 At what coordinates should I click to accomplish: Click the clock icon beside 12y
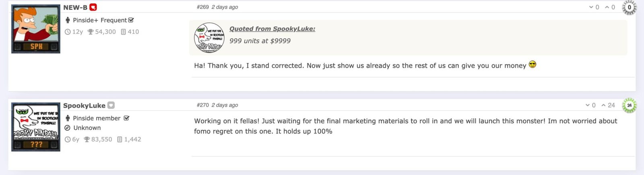tap(68, 32)
